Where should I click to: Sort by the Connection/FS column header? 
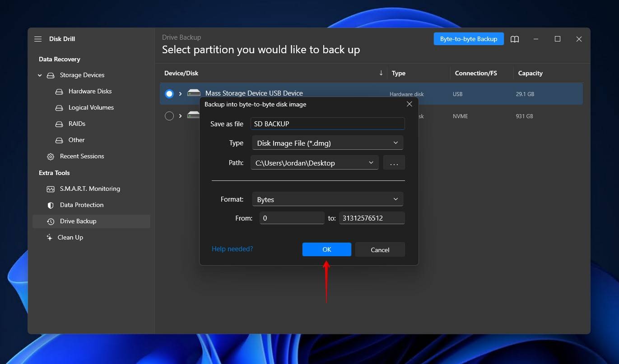476,73
